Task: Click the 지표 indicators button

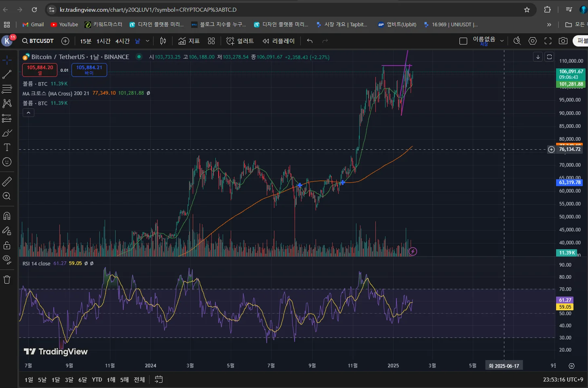Action: coord(189,41)
